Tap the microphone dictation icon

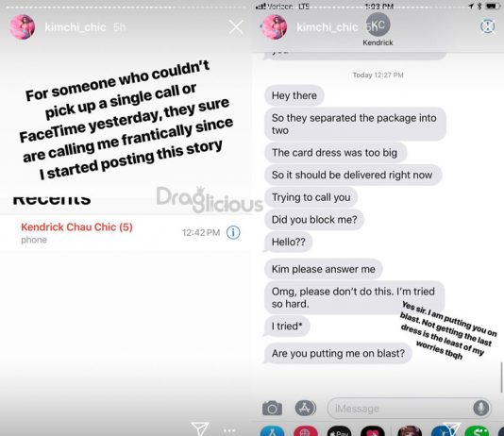point(480,408)
